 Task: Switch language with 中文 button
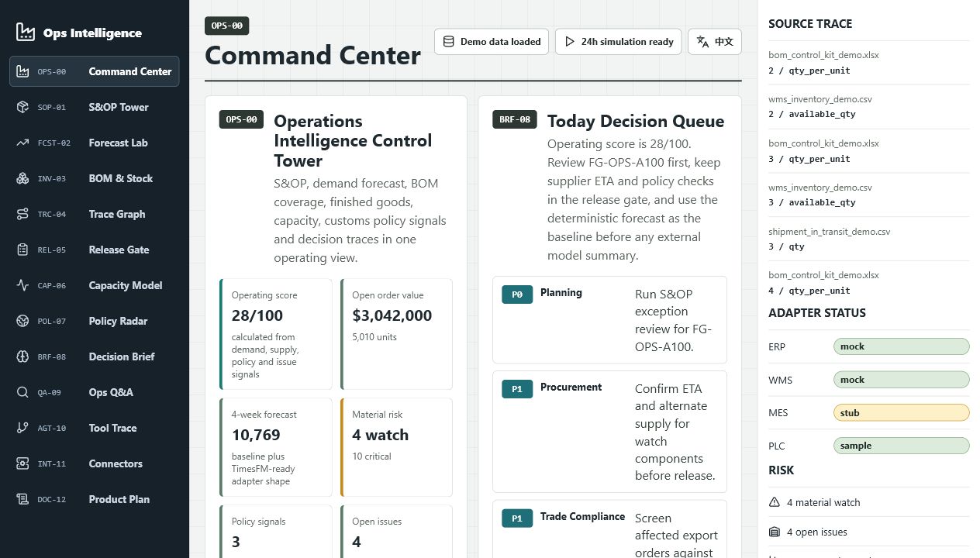(715, 42)
